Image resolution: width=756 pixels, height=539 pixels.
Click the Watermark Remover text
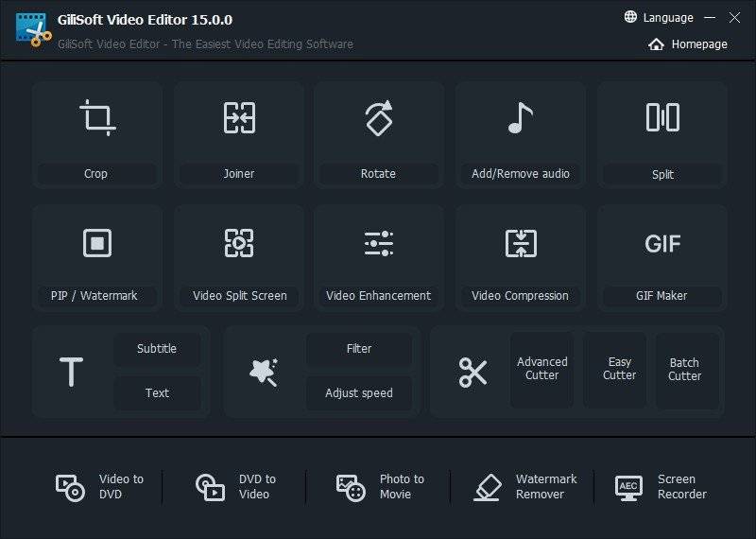(546, 486)
